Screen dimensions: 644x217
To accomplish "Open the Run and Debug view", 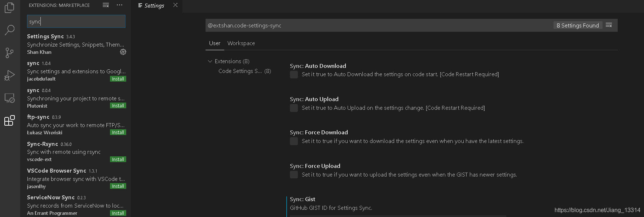I will click(x=9, y=75).
